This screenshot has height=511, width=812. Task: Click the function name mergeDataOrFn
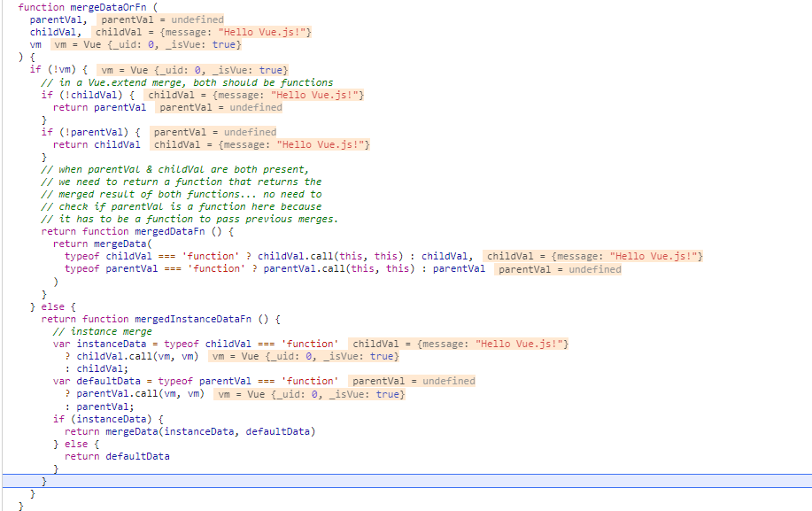coord(108,7)
